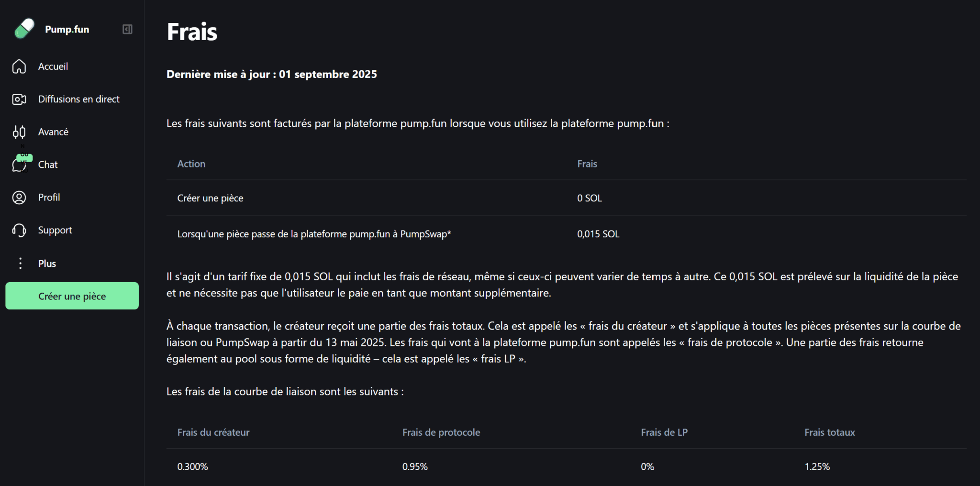The height and width of the screenshot is (486, 980).
Task: Select the Accueil home icon
Action: (x=19, y=66)
